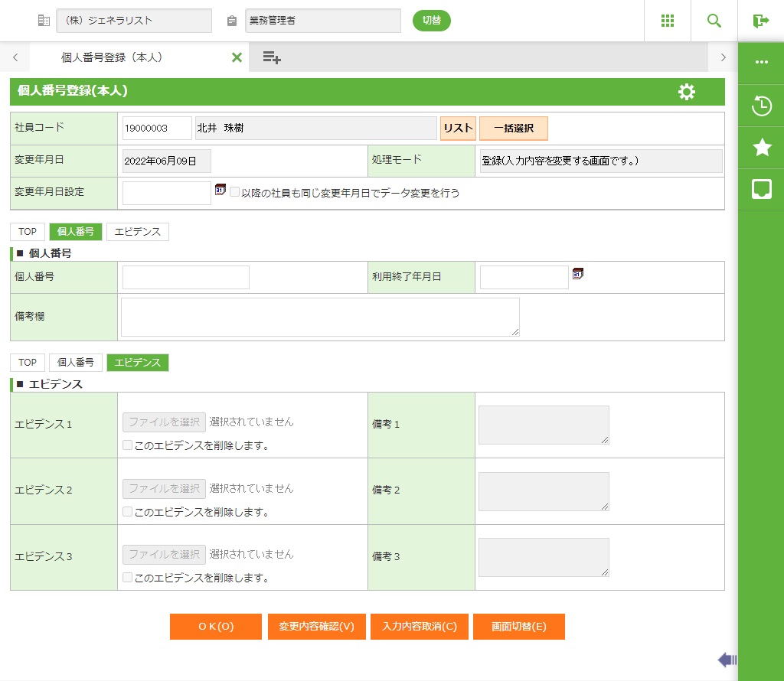The width and height of the screenshot is (784, 681).
Task: Open the settings gear in the header
Action: coord(687,92)
